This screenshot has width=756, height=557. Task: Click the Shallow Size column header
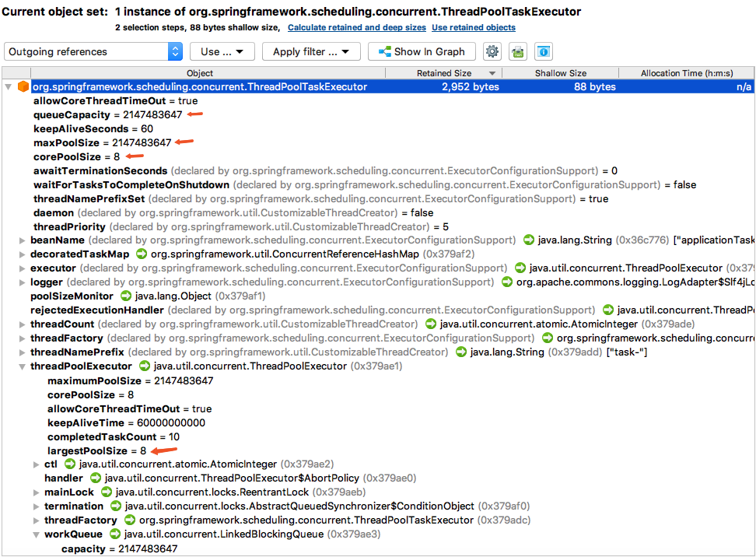click(561, 73)
